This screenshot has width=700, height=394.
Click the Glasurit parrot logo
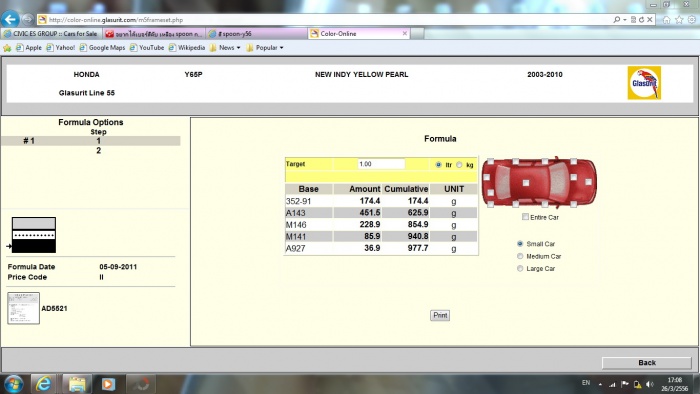[x=644, y=83]
